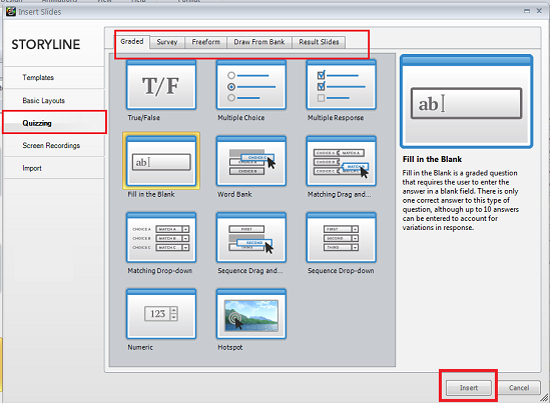The width and height of the screenshot is (550, 403).
Task: Choose the Word Bank question icon
Action: tap(251, 161)
